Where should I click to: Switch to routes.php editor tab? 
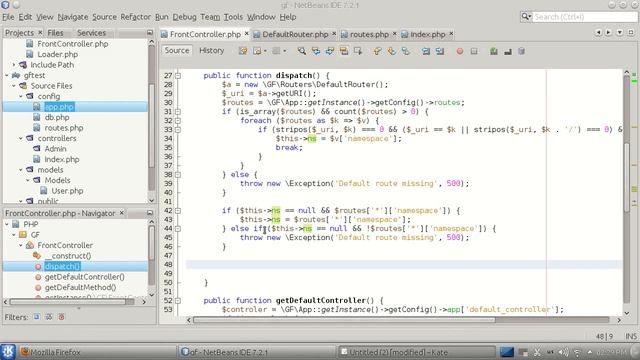point(369,34)
